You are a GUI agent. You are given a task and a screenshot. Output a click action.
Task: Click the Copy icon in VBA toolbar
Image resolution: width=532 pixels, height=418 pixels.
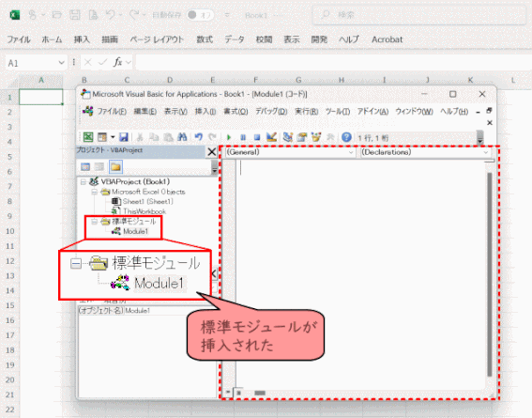pyautogui.click(x=154, y=137)
